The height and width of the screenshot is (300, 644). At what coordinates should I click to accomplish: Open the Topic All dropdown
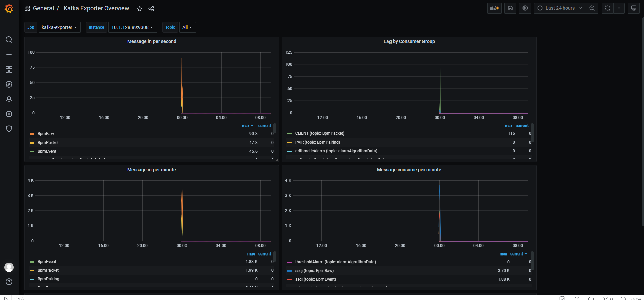[x=187, y=27]
